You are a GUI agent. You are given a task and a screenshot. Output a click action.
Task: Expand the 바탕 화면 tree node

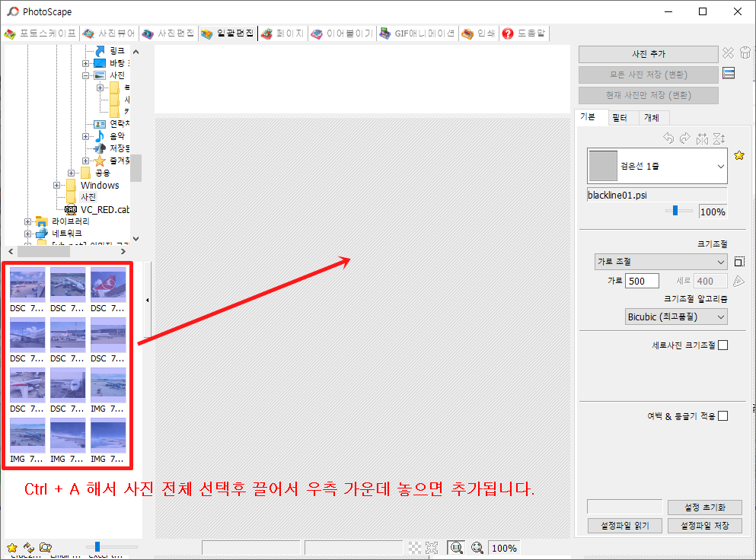coord(85,63)
